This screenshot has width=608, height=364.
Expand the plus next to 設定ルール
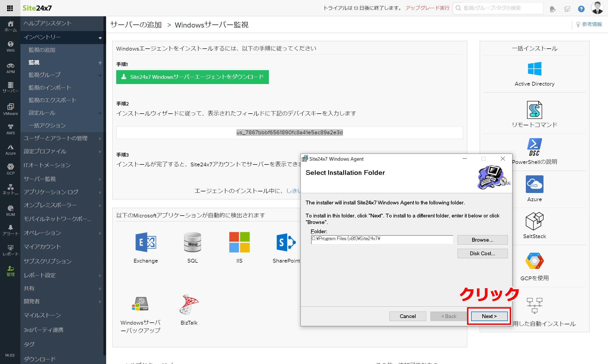pyautogui.click(x=100, y=113)
